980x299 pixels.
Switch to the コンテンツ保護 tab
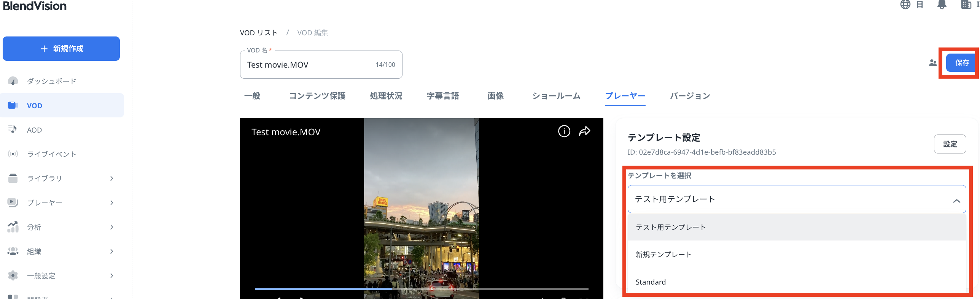[317, 96]
